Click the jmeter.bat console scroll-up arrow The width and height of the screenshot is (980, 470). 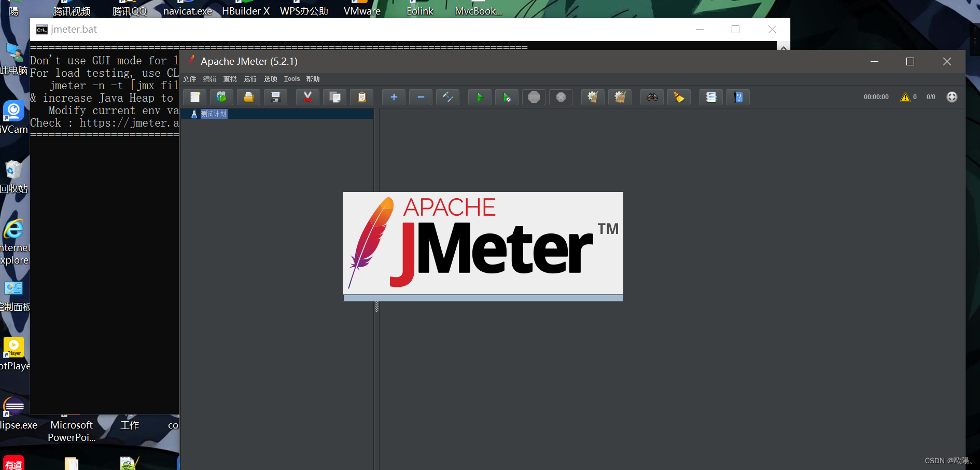click(x=783, y=48)
